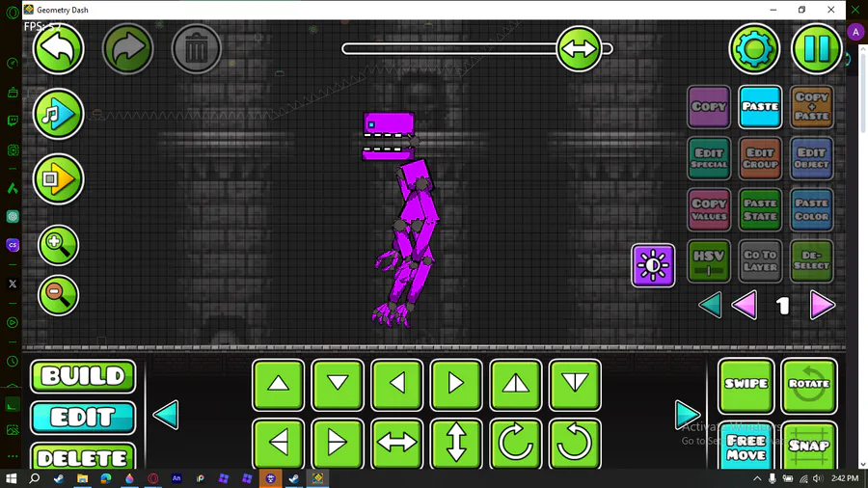This screenshot has width=868, height=488.
Task: Open ChatGPT in browser sidebar
Action: tap(13, 216)
